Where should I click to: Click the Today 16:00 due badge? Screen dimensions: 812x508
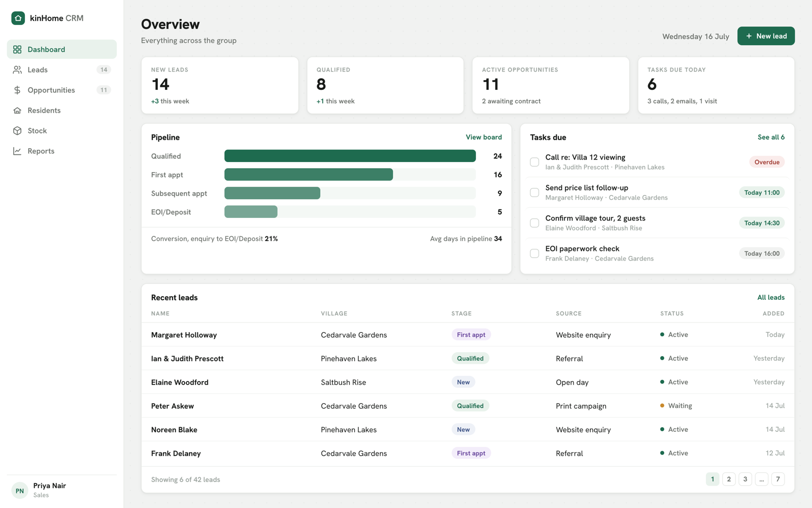coord(762,253)
